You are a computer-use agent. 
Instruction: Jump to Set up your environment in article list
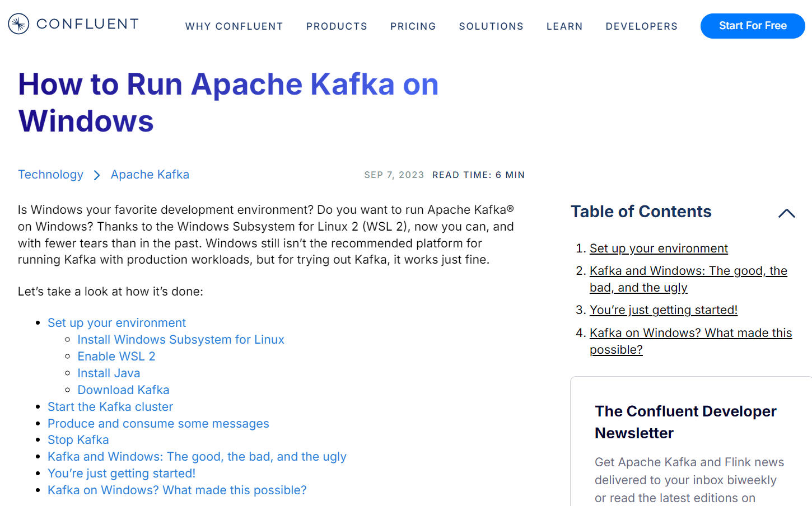[116, 323]
